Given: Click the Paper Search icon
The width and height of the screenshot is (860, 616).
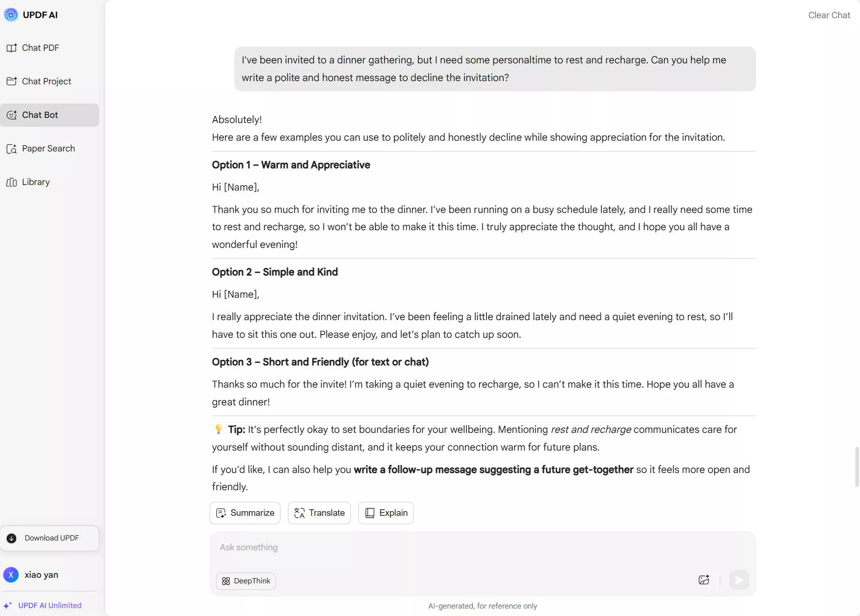Looking at the screenshot, I should [x=12, y=149].
